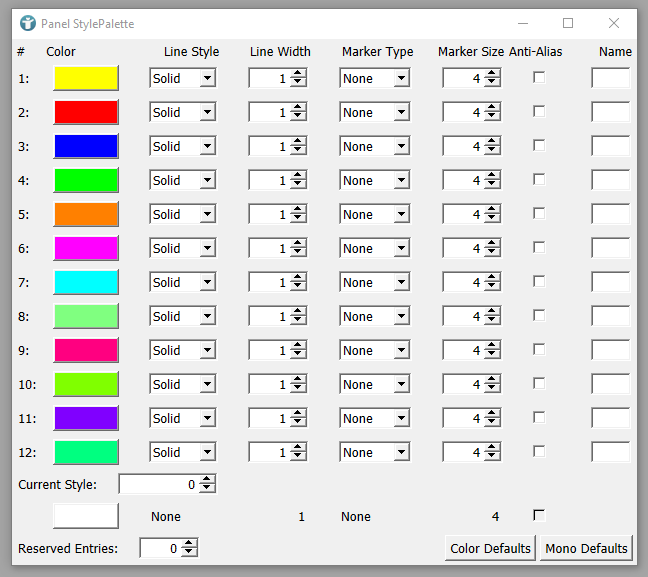The width and height of the screenshot is (648, 577).
Task: Enable Anti-Alias for style 1
Action: pyautogui.click(x=539, y=77)
